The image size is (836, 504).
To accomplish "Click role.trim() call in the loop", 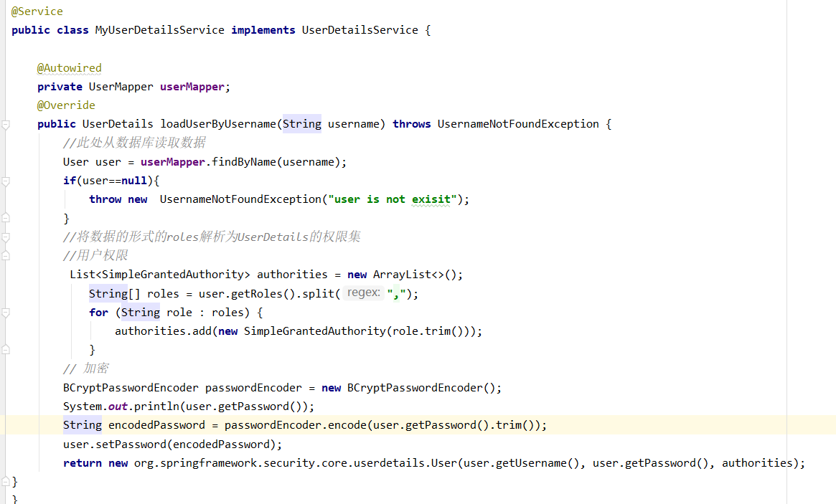I will (428, 331).
